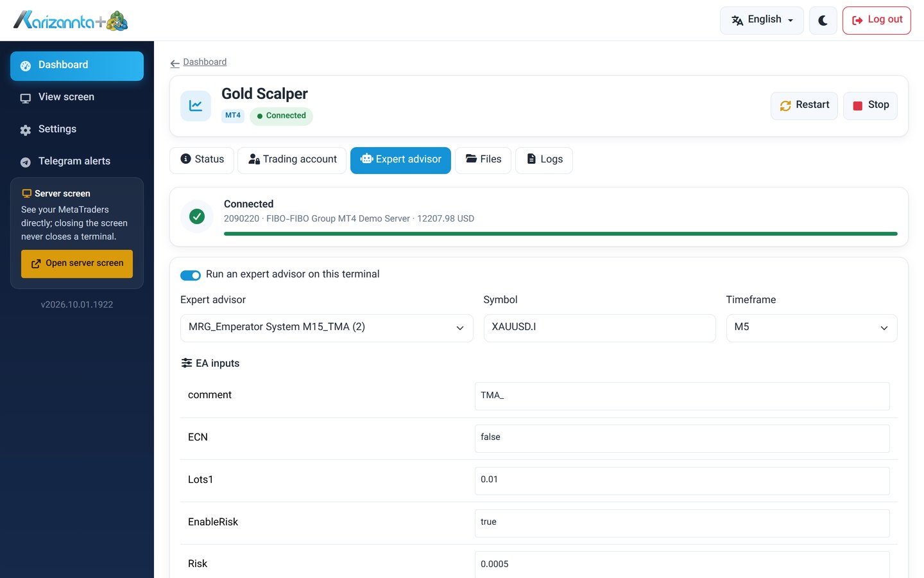Click the EnableRisk value field
The width and height of the screenshot is (924, 578).
[x=682, y=523]
